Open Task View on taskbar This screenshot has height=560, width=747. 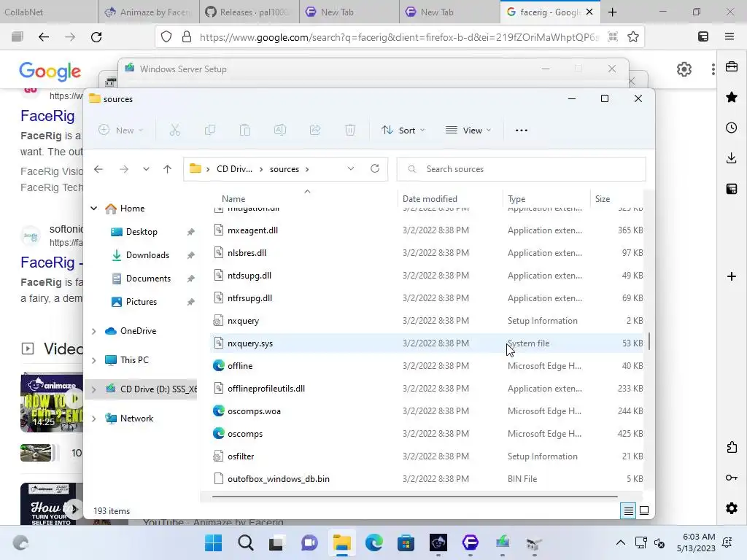click(276, 542)
